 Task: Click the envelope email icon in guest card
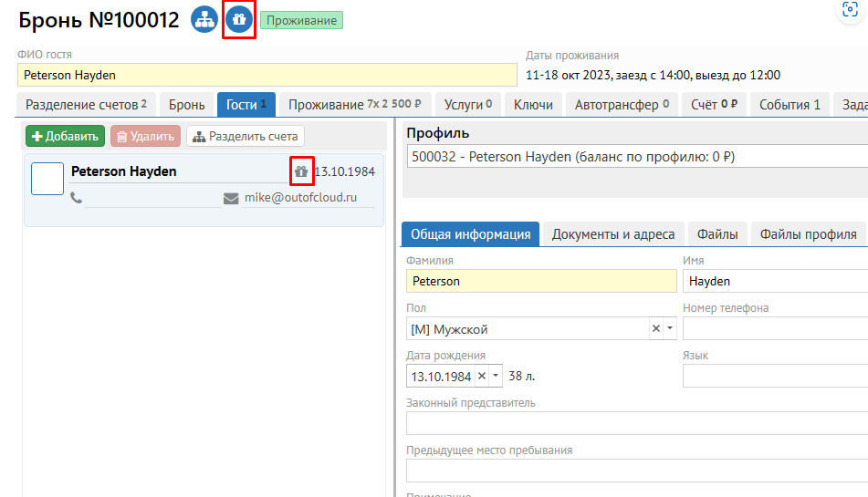point(231,198)
